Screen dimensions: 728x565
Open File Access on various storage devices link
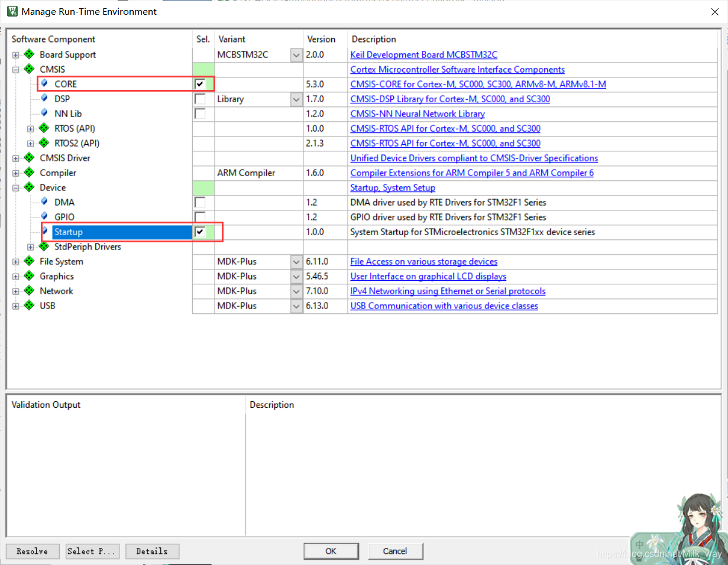[424, 261]
